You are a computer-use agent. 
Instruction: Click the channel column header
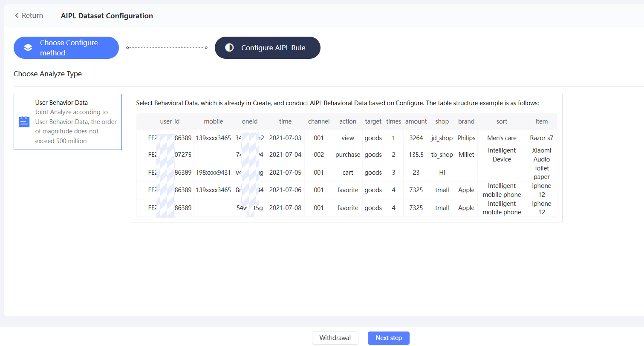coord(319,121)
